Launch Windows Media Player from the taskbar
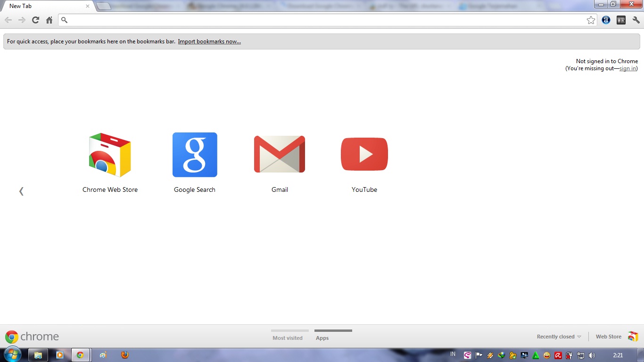This screenshot has height=362, width=644. pyautogui.click(x=60, y=355)
